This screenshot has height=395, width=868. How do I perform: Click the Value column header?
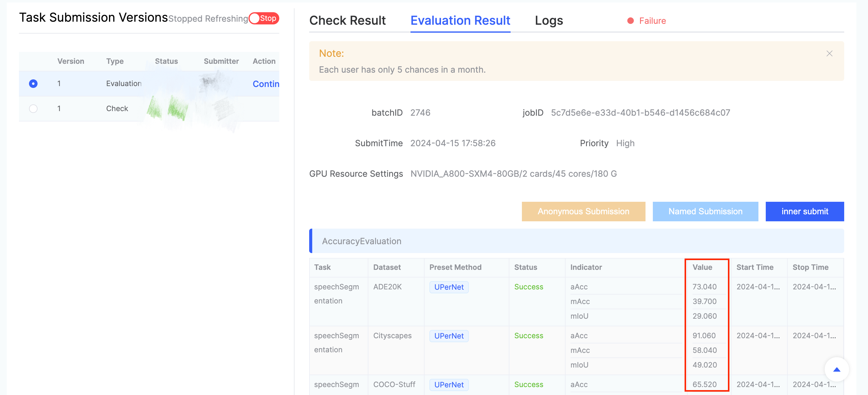coord(702,267)
